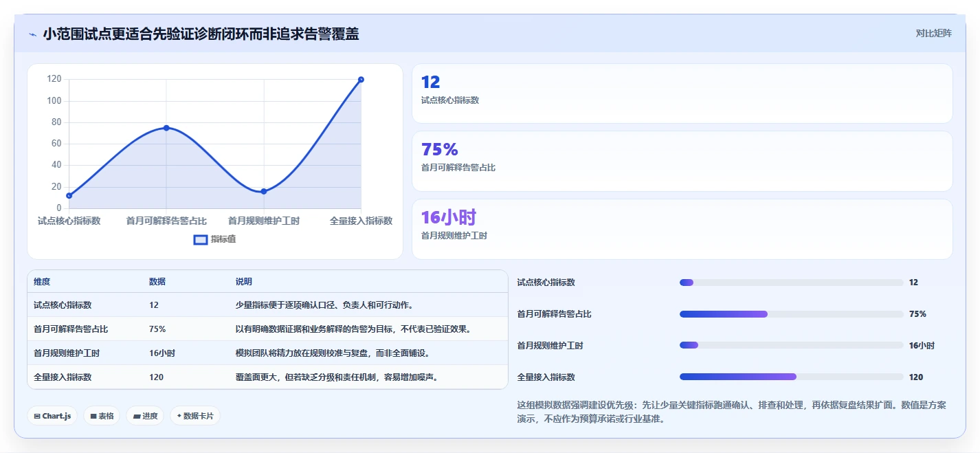Image resolution: width=980 pixels, height=453 pixels.
Task: Click the 首月可解释告警占比 cell in the table
Action: [x=71, y=329]
